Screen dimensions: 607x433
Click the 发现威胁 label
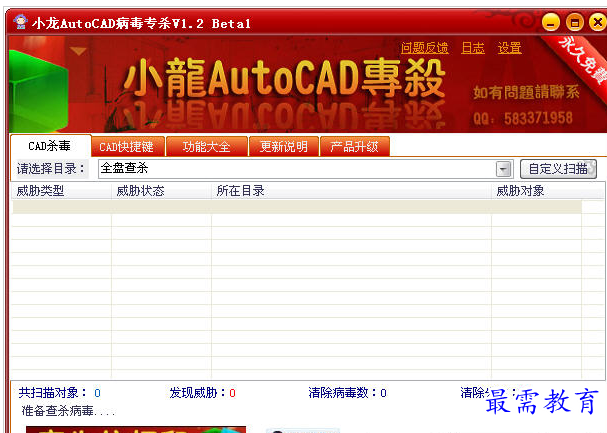point(197,393)
